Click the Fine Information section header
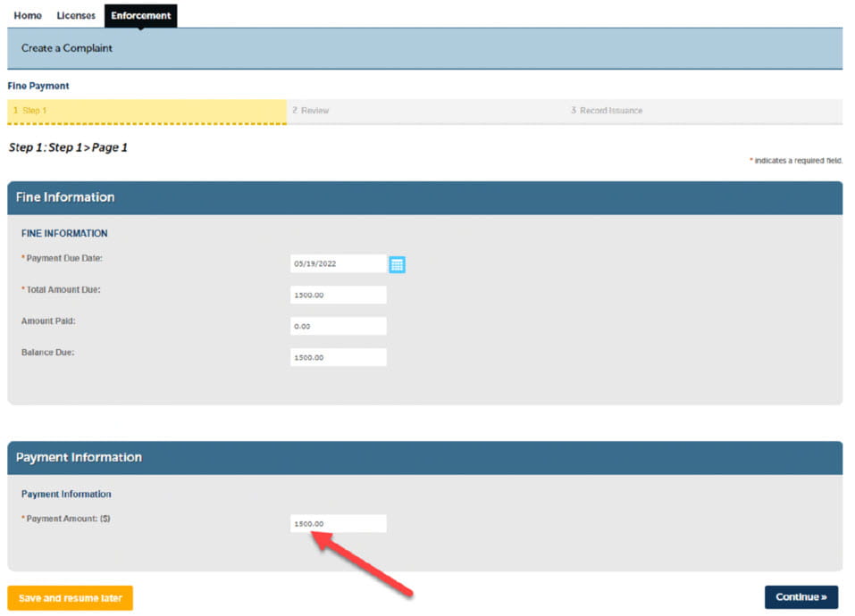 pos(424,197)
